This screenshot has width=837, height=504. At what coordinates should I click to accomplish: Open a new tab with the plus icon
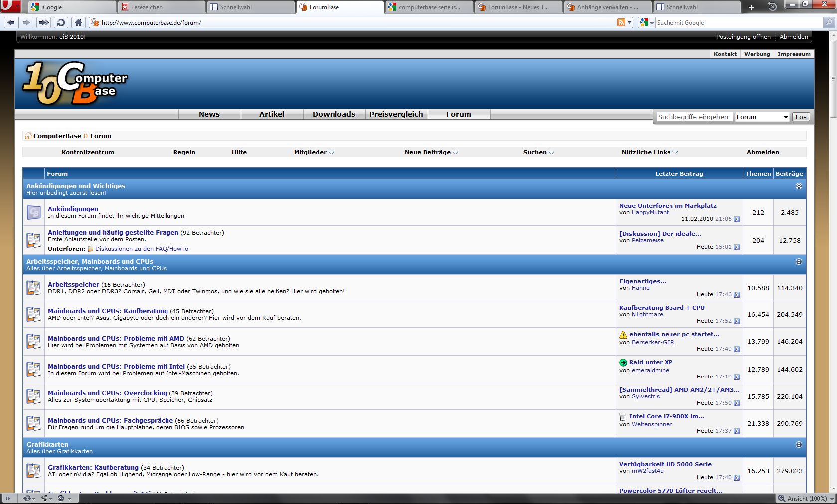click(751, 7)
